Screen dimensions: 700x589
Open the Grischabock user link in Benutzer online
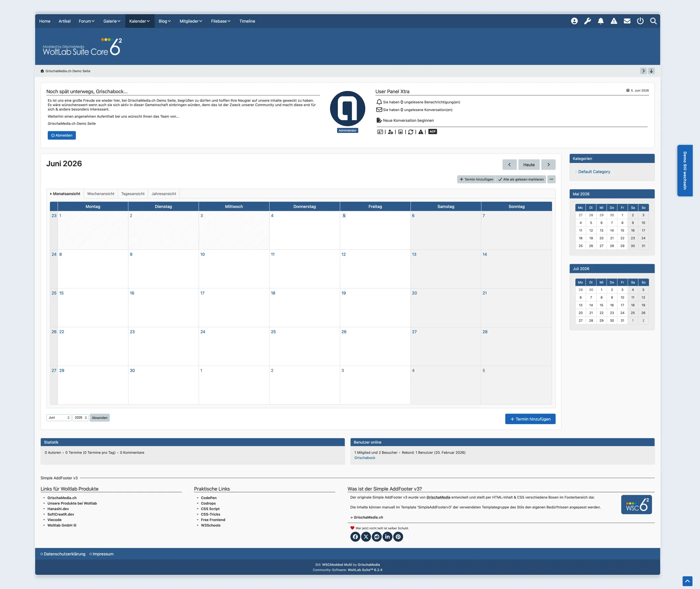coord(365,458)
